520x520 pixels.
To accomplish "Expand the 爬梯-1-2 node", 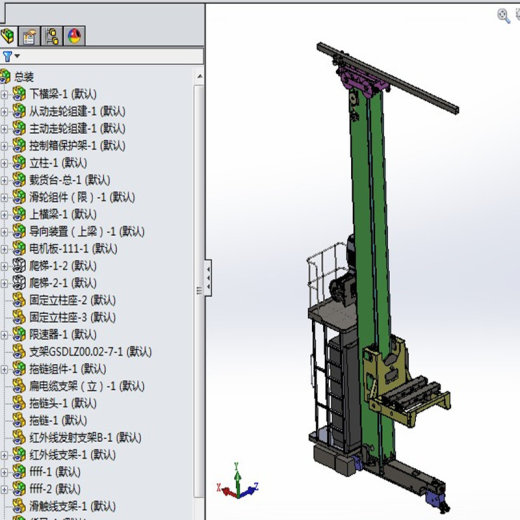I will click(4, 266).
